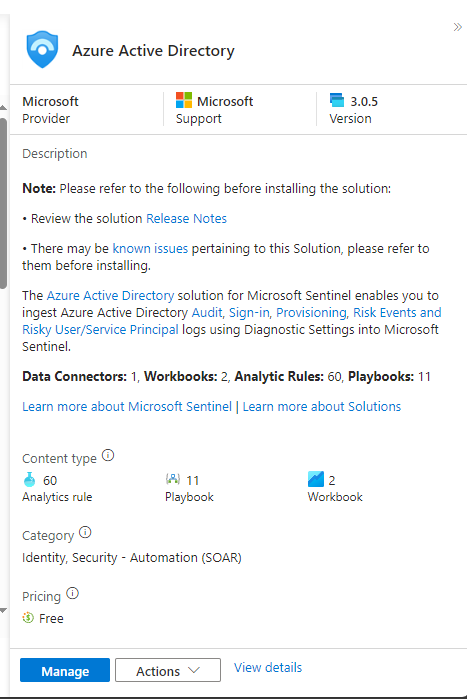Open the Release Notes link
This screenshot has width=467, height=699.
[x=186, y=218]
